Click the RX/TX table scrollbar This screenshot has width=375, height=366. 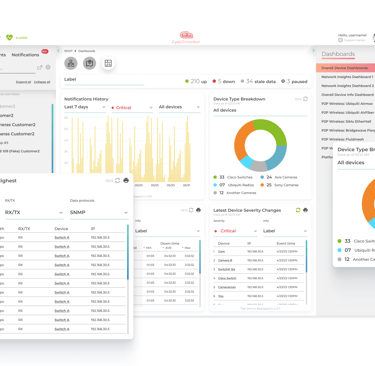point(128,252)
